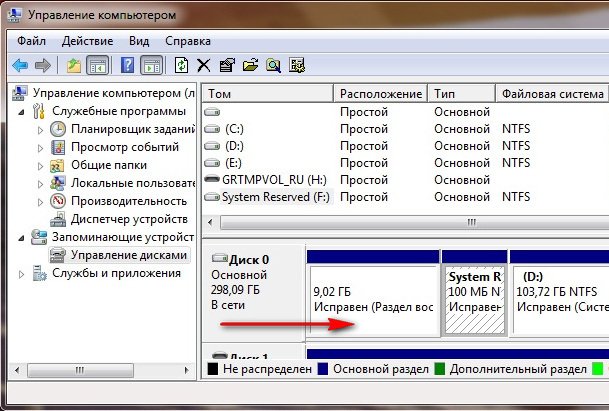Open the Справка menu
This screenshot has height=411, width=609.
(187, 41)
